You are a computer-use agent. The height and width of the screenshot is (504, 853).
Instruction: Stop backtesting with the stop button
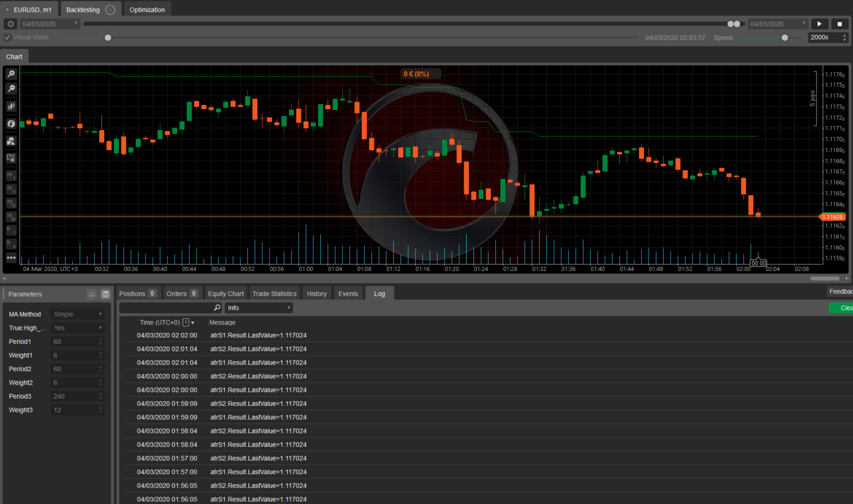(839, 24)
